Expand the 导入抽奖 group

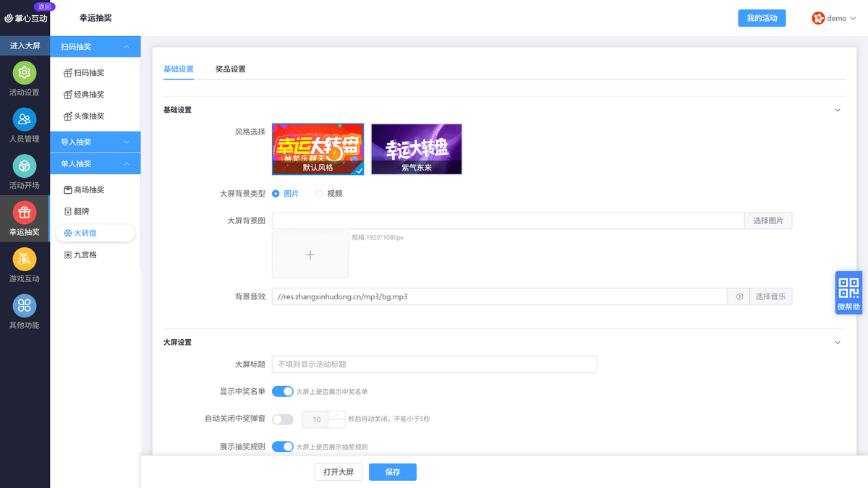pos(95,142)
